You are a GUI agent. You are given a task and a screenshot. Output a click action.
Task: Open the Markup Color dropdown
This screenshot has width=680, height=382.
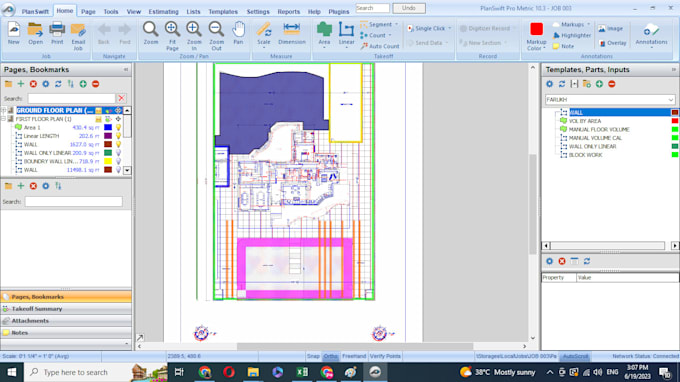click(x=536, y=36)
